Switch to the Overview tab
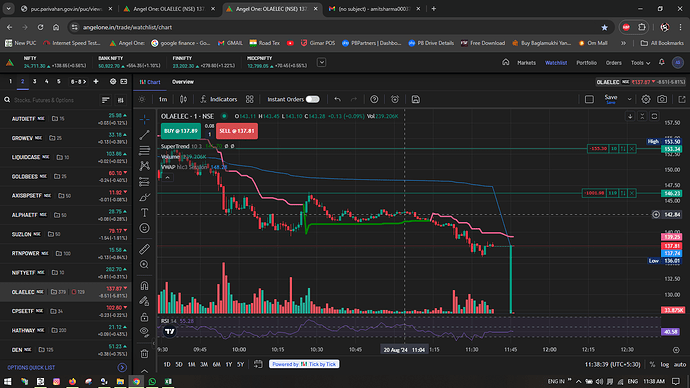The height and width of the screenshot is (388, 690). (x=183, y=82)
